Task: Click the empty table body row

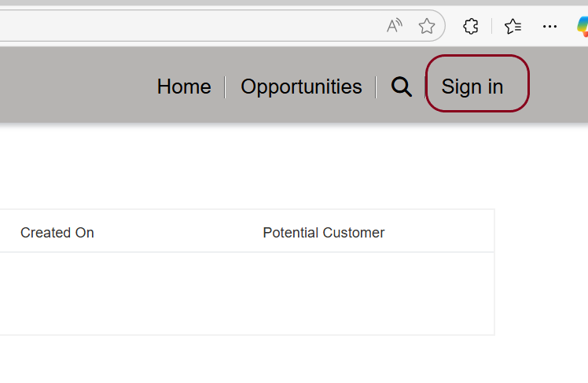Action: pos(247,293)
